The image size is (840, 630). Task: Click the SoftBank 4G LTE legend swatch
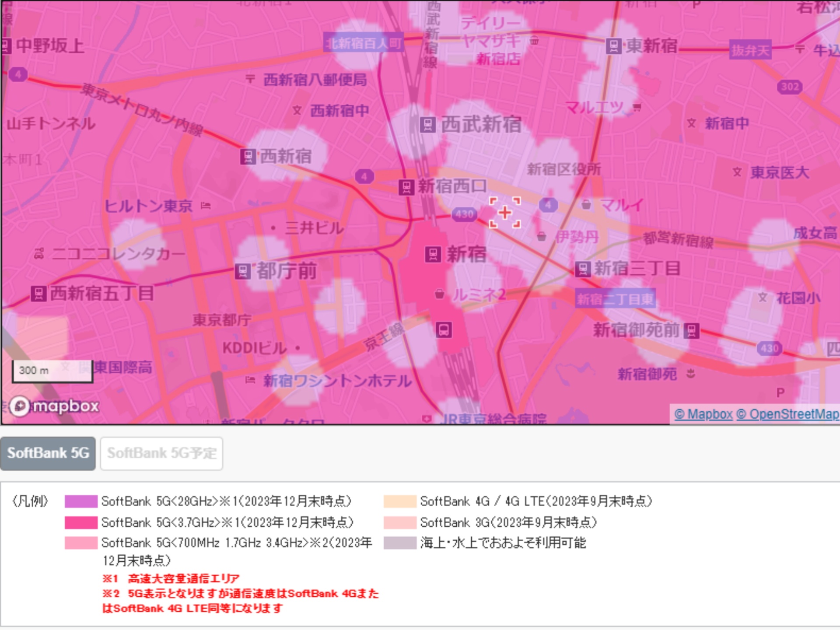click(400, 501)
